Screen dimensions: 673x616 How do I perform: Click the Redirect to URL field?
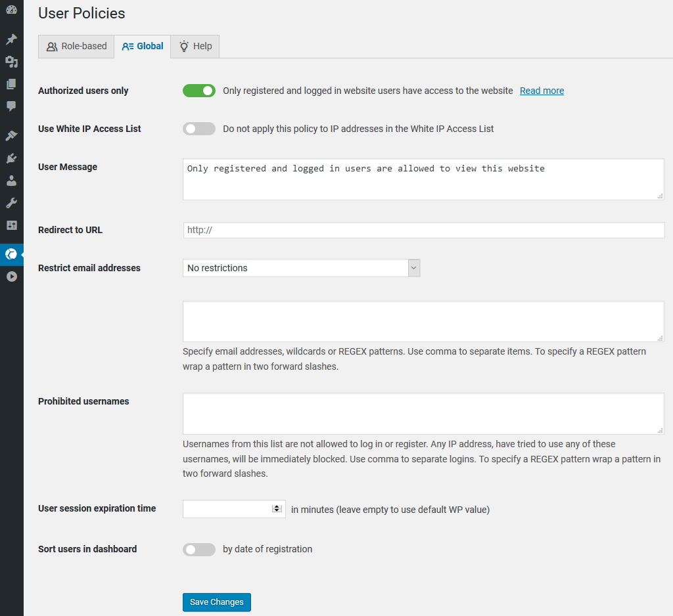423,230
